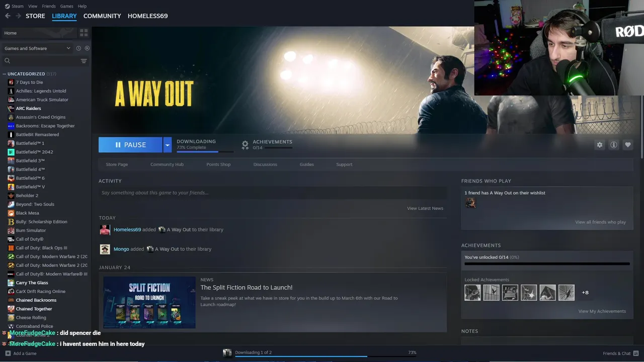The width and height of the screenshot is (644, 362).
Task: Switch to the STORE tab
Action: [35, 16]
